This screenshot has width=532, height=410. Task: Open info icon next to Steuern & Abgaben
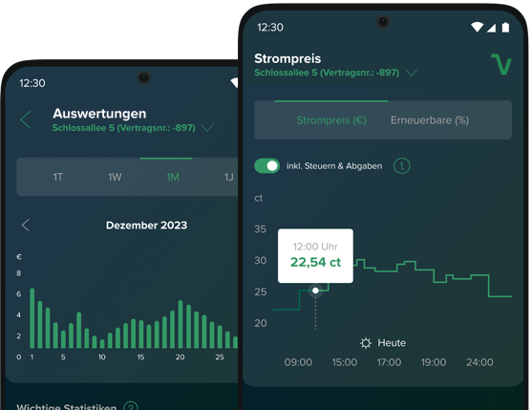coord(402,166)
